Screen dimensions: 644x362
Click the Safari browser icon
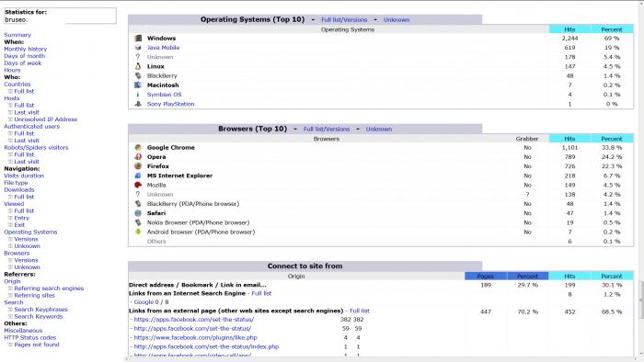(138, 213)
